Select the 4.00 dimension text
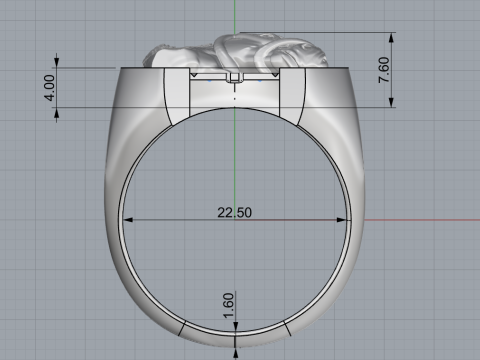The width and height of the screenshot is (480, 360). coord(49,88)
